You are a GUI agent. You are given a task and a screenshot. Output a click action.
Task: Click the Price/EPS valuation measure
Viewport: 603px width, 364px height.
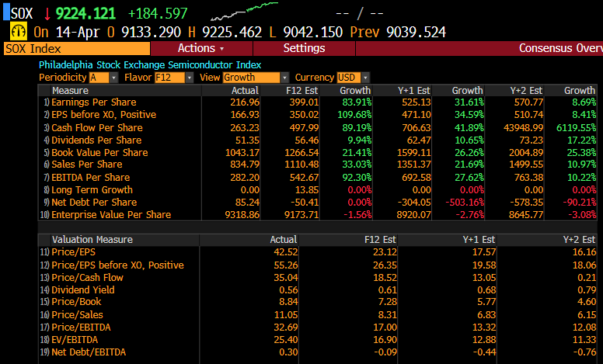point(74,252)
